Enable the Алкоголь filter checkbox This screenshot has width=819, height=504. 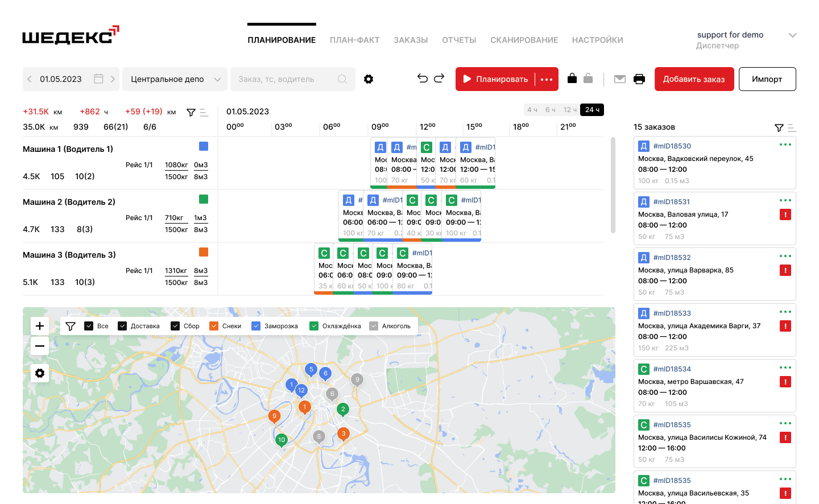(x=374, y=326)
